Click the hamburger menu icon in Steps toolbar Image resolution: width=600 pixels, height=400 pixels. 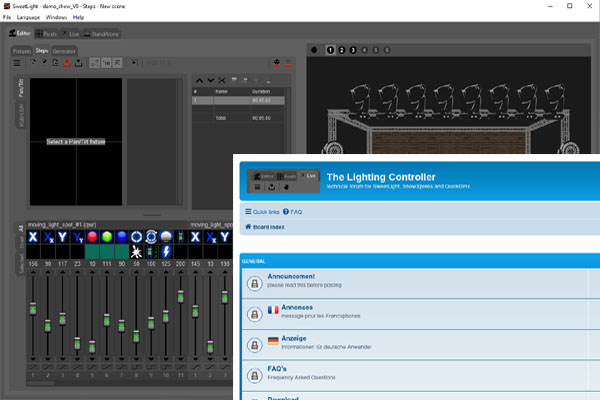point(18,64)
